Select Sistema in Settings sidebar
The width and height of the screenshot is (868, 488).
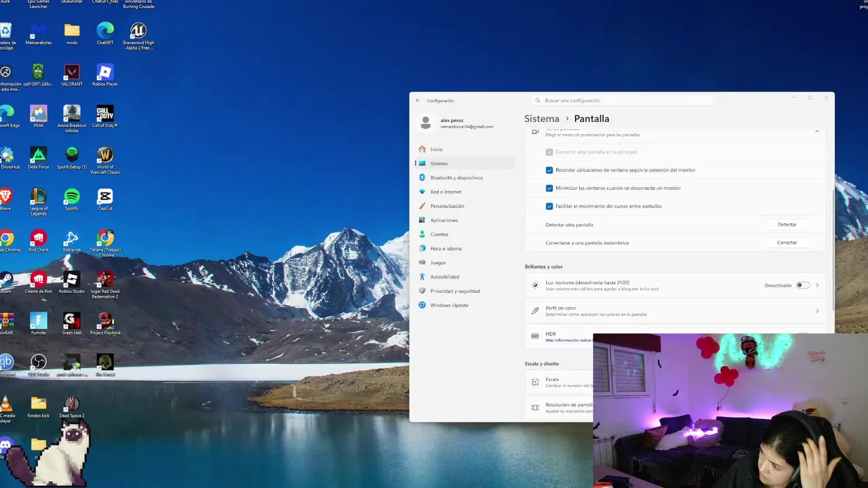465,163
